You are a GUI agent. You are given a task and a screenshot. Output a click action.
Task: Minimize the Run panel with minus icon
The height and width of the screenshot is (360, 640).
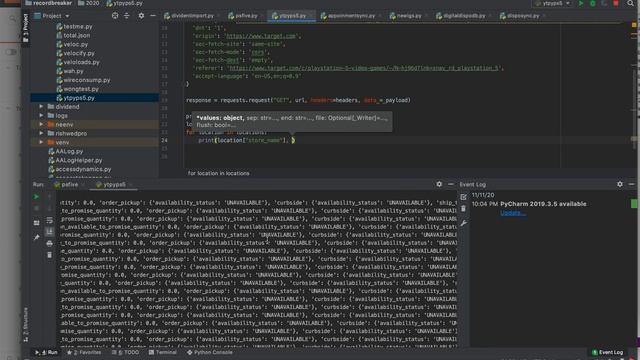click(451, 184)
